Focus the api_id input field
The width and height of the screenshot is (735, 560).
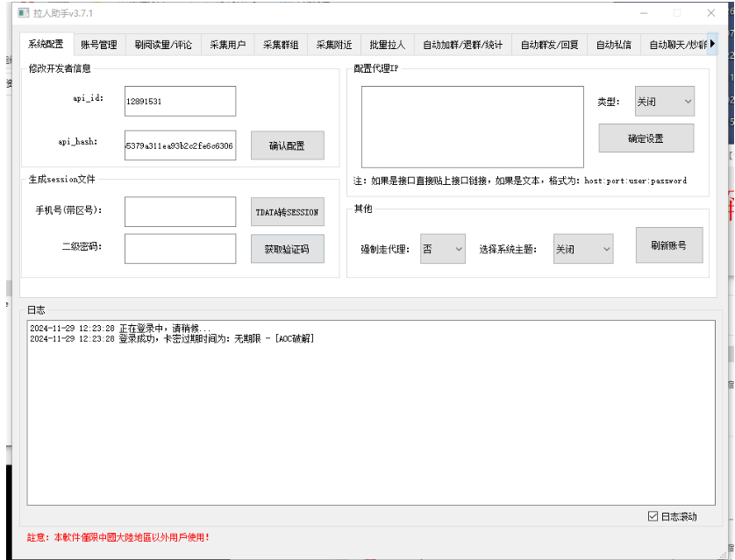pyautogui.click(x=180, y=101)
